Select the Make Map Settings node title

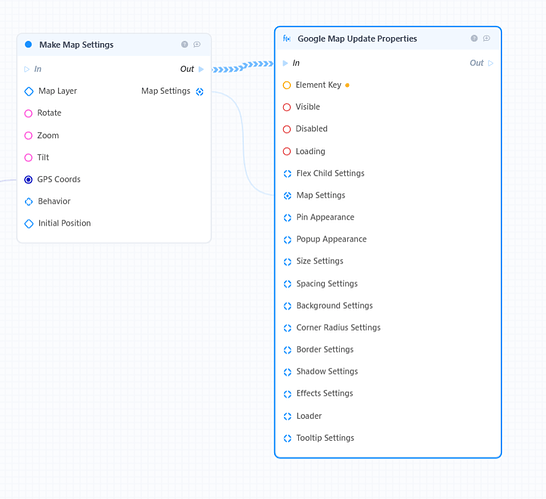point(76,45)
